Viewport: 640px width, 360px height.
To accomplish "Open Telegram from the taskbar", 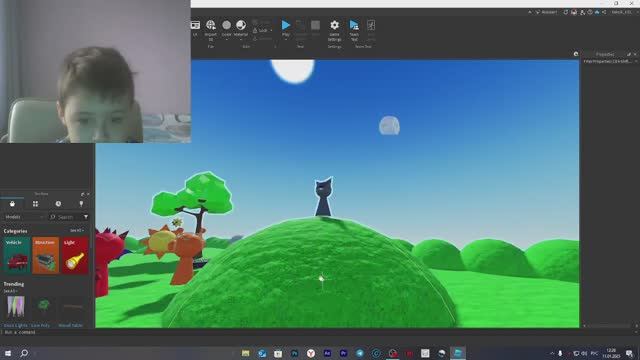I will pos(360,353).
